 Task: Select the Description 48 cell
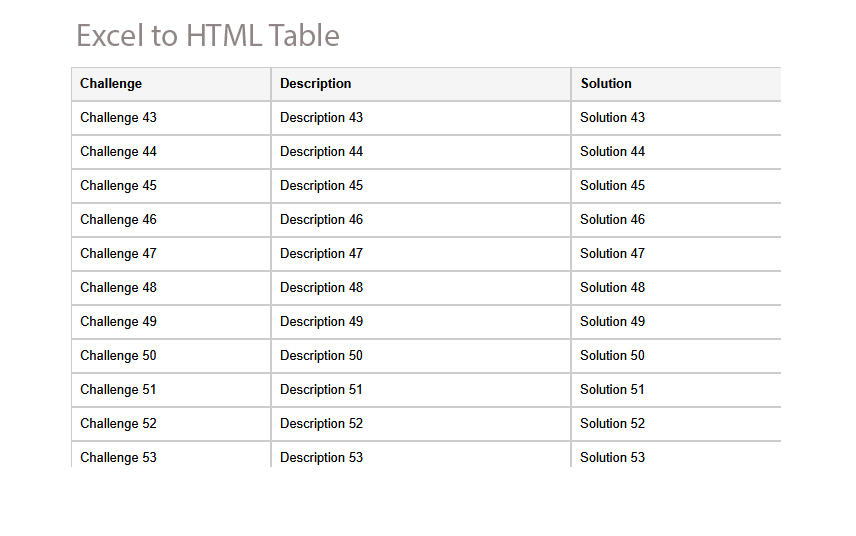click(x=421, y=288)
